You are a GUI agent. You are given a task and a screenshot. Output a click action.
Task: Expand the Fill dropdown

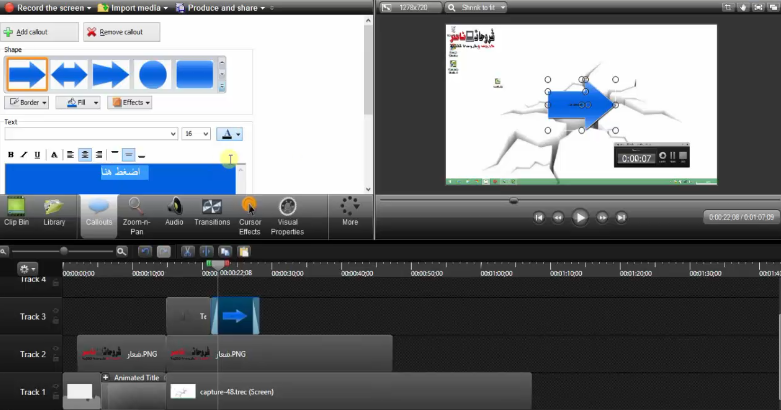[78, 103]
